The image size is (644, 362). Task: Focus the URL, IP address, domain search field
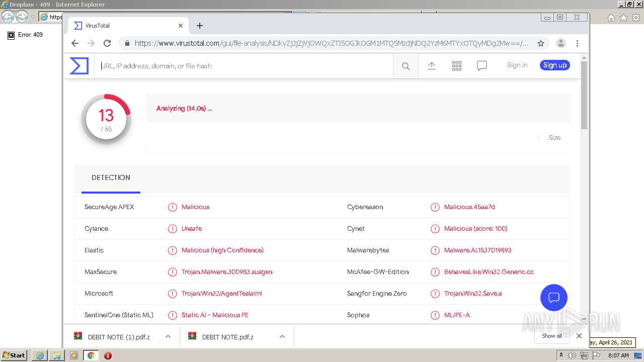244,66
